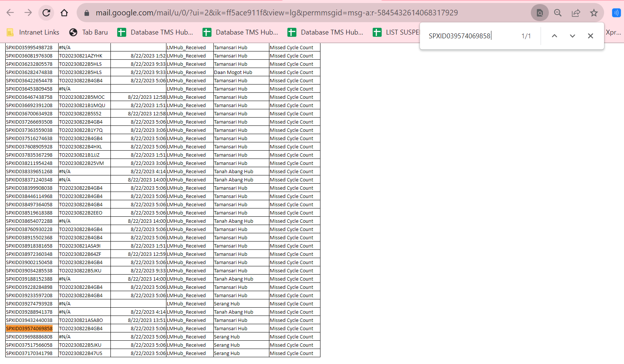Viewport: 624px width, 364px height.
Task: Click the address bar URL
Action: [x=276, y=13]
